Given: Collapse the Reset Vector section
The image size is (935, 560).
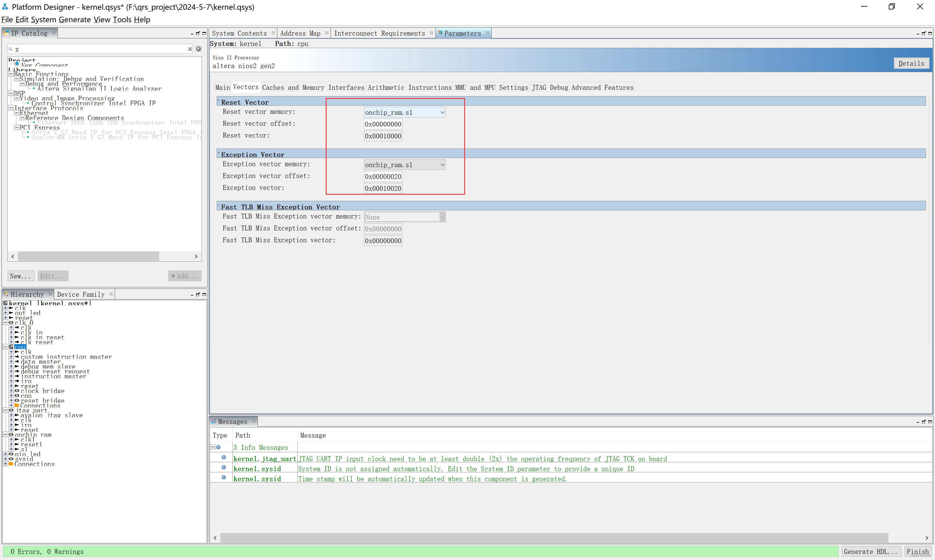Looking at the screenshot, I should [219, 101].
